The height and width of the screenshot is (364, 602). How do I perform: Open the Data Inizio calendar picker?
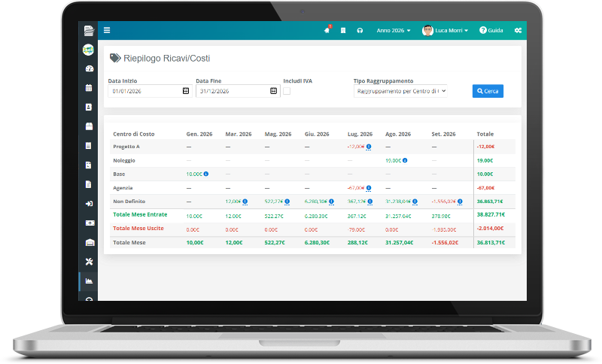(186, 91)
